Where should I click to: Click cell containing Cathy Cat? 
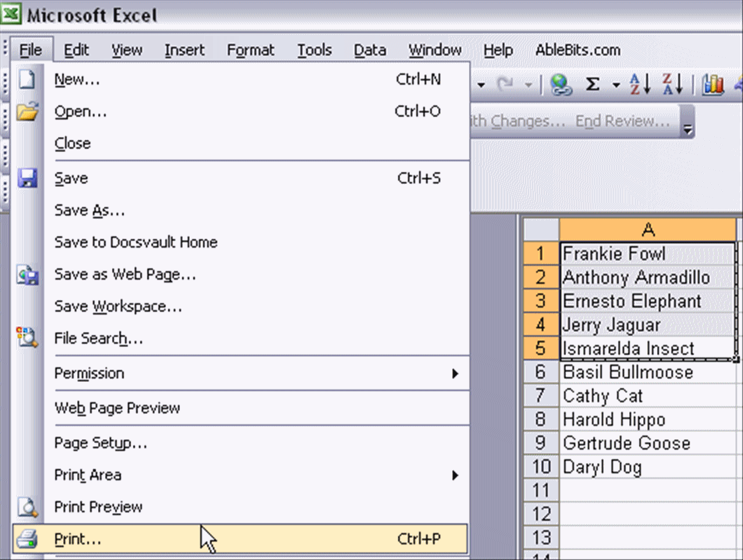coord(648,396)
